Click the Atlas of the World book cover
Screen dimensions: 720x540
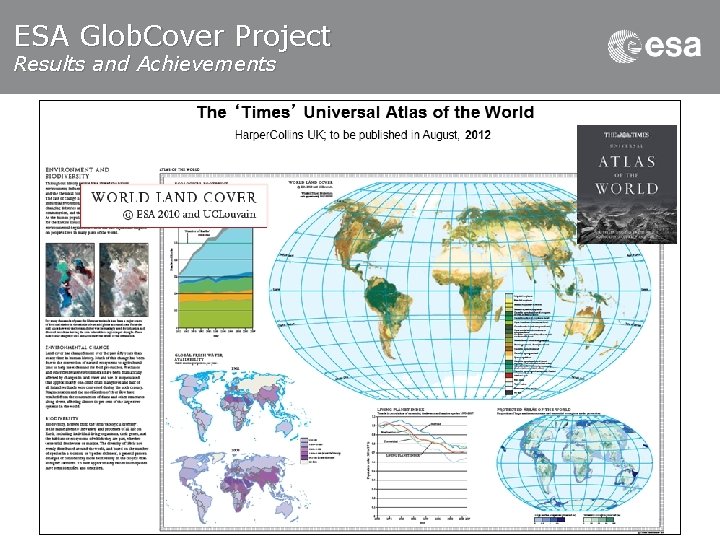tap(627, 184)
